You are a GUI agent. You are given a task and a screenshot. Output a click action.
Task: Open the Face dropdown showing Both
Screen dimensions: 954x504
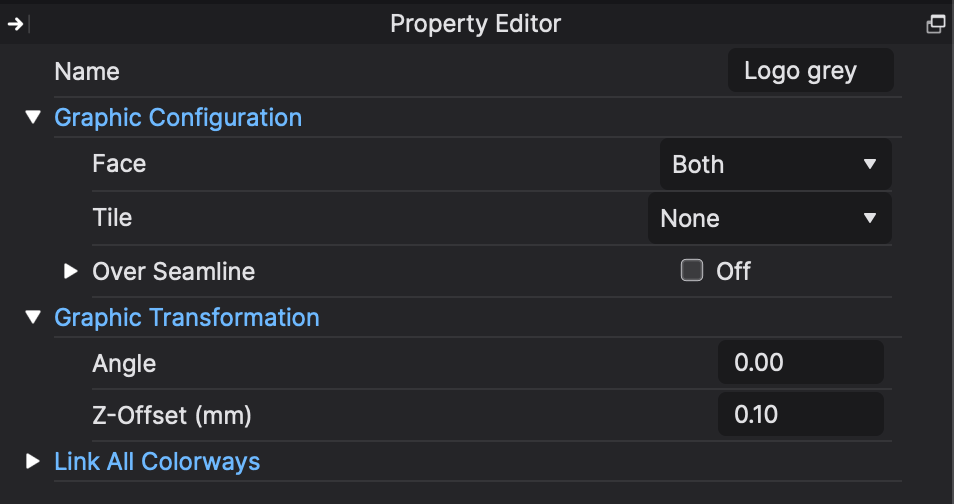click(776, 164)
